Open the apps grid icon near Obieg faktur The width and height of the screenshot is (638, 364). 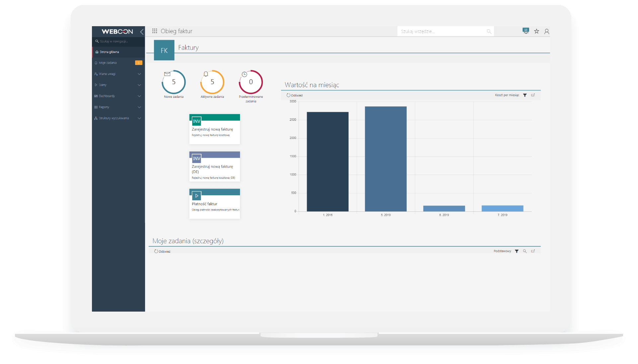[x=155, y=31]
